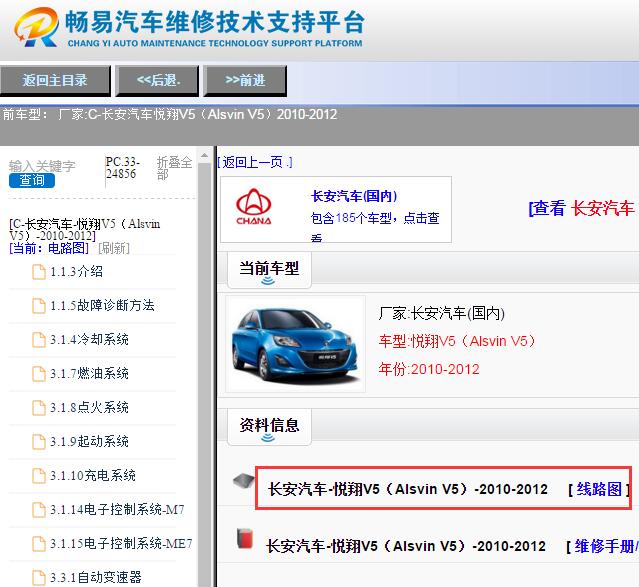Click the 年份:2010-2012 text

(429, 369)
